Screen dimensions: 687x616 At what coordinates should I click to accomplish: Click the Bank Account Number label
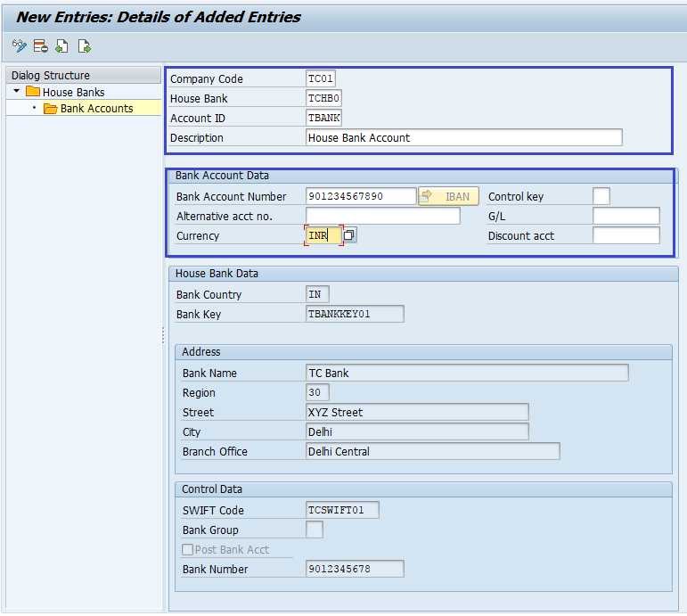(231, 196)
